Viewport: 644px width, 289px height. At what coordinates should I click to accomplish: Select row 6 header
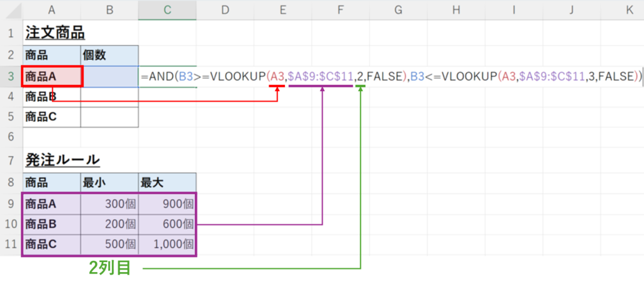(11, 137)
